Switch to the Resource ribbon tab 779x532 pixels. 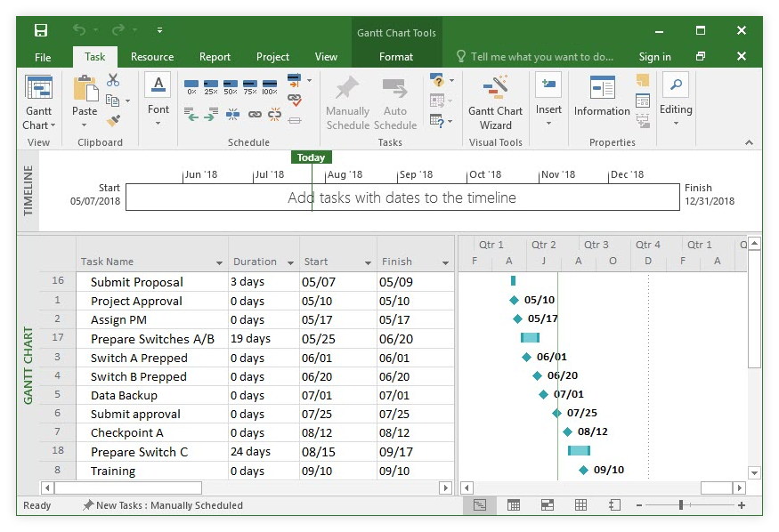pyautogui.click(x=151, y=56)
